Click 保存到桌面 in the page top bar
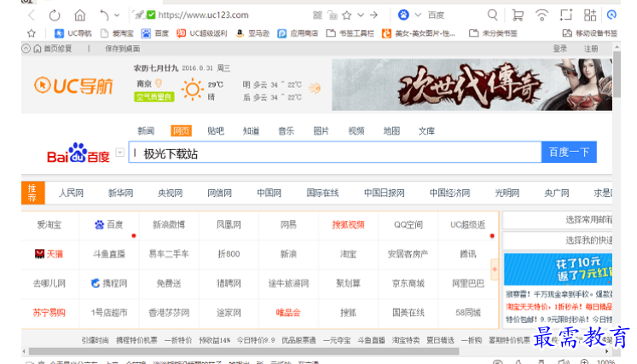637x364 pixels. [122, 49]
